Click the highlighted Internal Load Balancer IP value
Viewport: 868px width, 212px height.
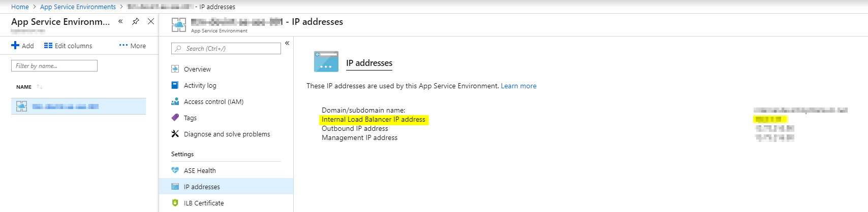click(x=769, y=119)
